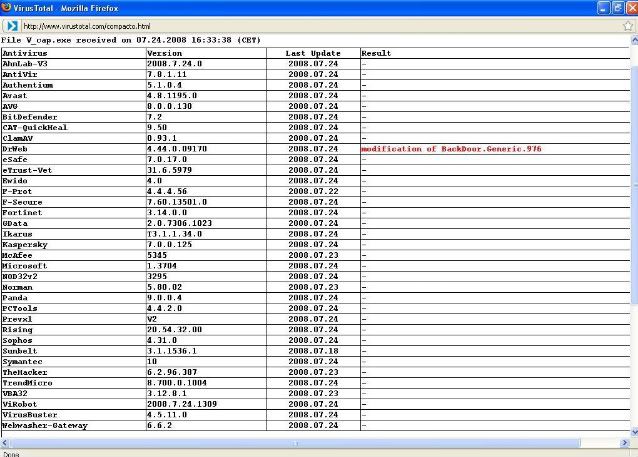Click the 'Kaspersky' table cell
Image resolution: width=638 pixels, height=457 pixels.
coord(74,245)
